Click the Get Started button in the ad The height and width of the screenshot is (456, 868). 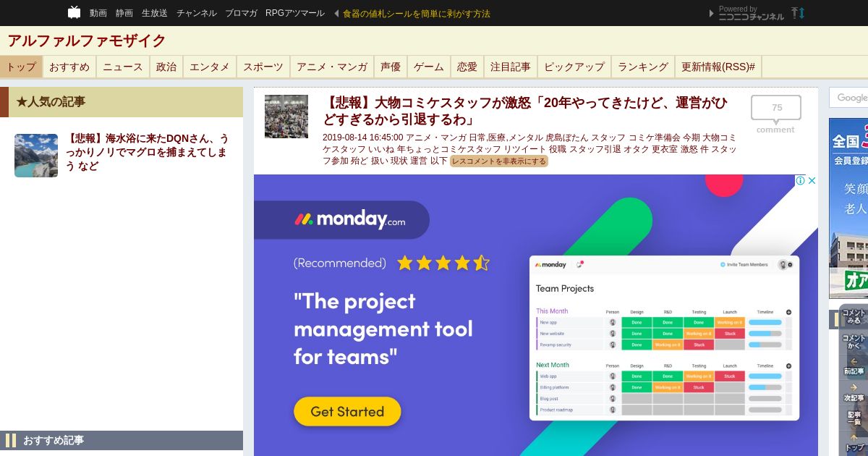pos(347,411)
